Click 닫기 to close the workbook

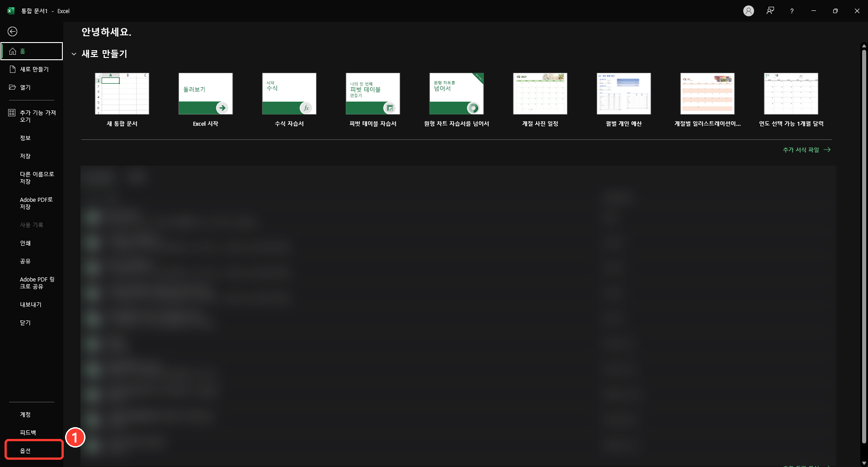click(32, 323)
